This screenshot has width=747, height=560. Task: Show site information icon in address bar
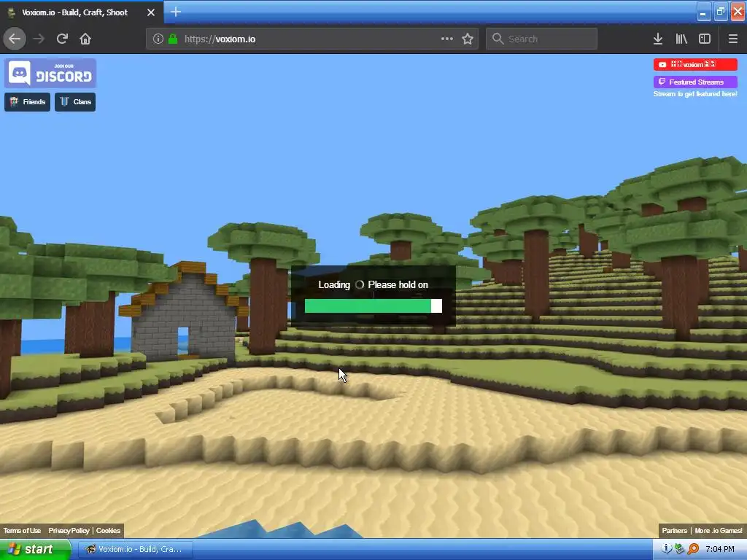[x=158, y=39]
